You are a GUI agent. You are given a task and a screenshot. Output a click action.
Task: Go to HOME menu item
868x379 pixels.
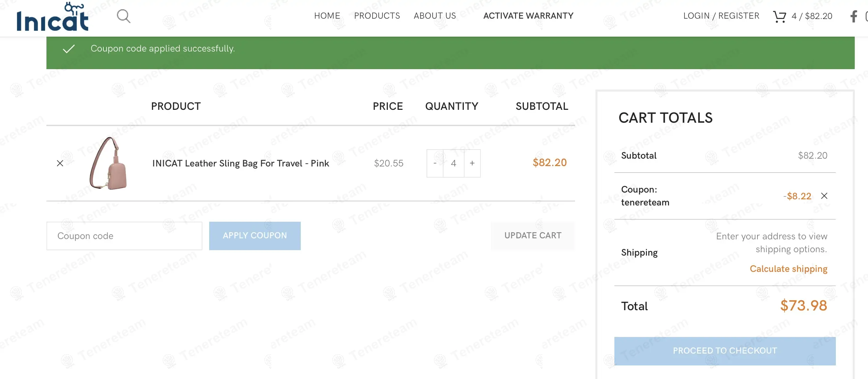coord(327,16)
